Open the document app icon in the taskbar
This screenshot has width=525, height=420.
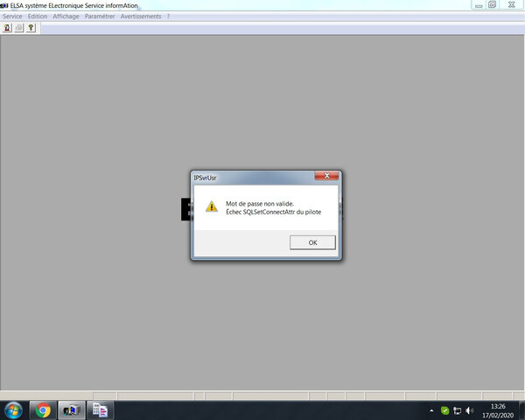(101, 410)
